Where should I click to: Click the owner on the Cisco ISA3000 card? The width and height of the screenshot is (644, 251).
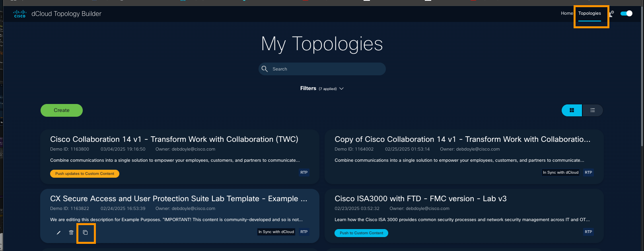[419, 208]
